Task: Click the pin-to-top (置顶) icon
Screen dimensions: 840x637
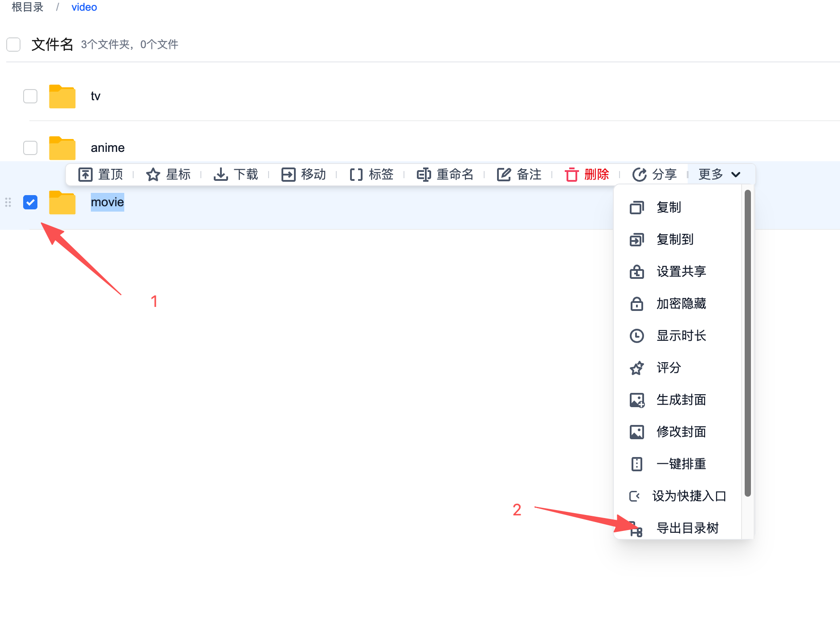Action: [x=86, y=175]
